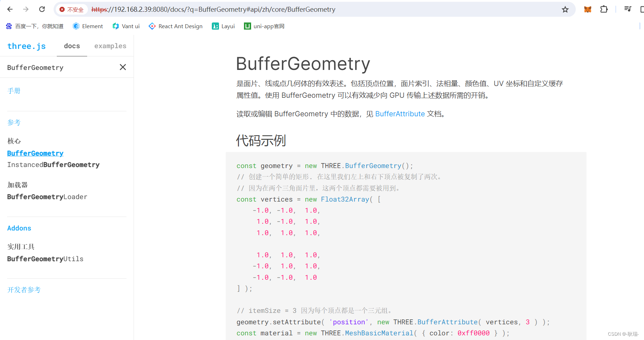Click the browser back arrow
The width and height of the screenshot is (644, 340).
click(10, 9)
